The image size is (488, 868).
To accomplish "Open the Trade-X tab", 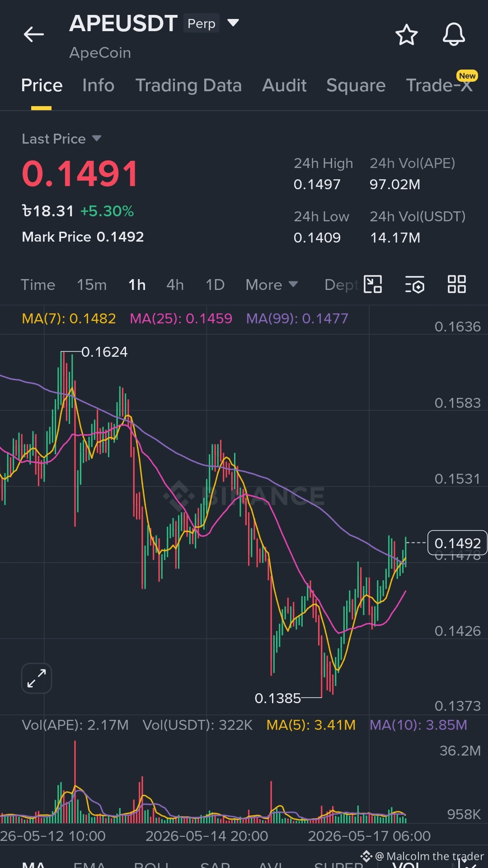I will point(439,85).
